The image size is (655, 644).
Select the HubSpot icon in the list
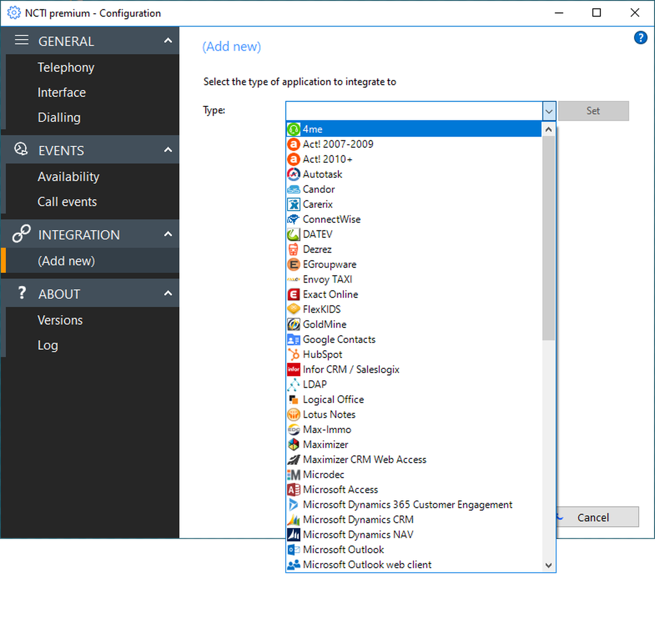pyautogui.click(x=293, y=354)
